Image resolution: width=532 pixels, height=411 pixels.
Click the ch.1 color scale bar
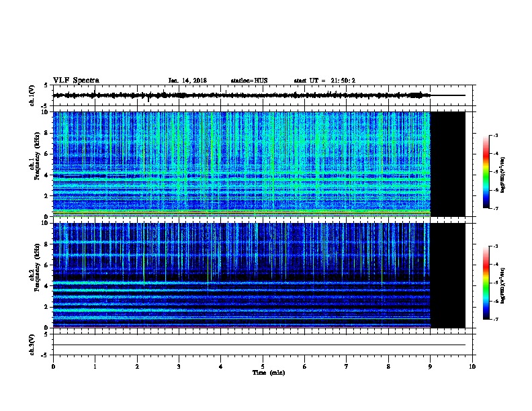click(x=486, y=172)
